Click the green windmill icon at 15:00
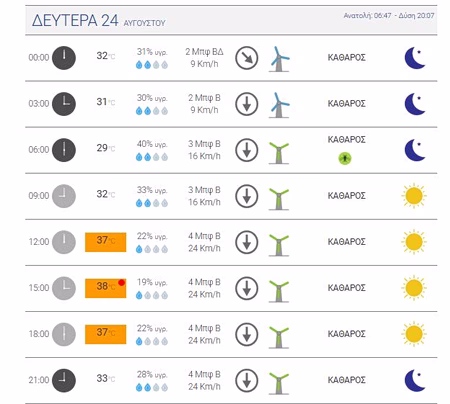450x404 pixels. point(279,291)
